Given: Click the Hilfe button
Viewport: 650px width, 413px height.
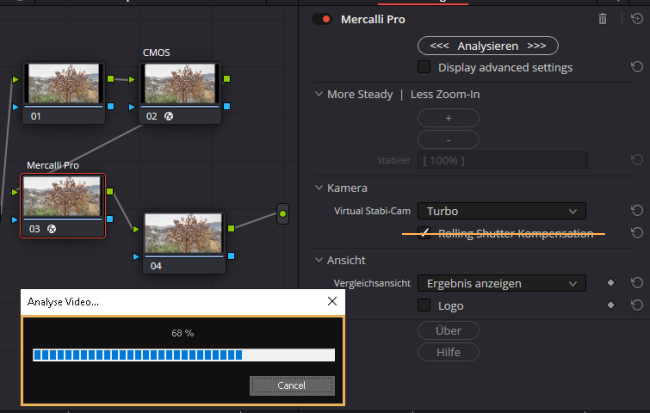Looking at the screenshot, I should [448, 352].
